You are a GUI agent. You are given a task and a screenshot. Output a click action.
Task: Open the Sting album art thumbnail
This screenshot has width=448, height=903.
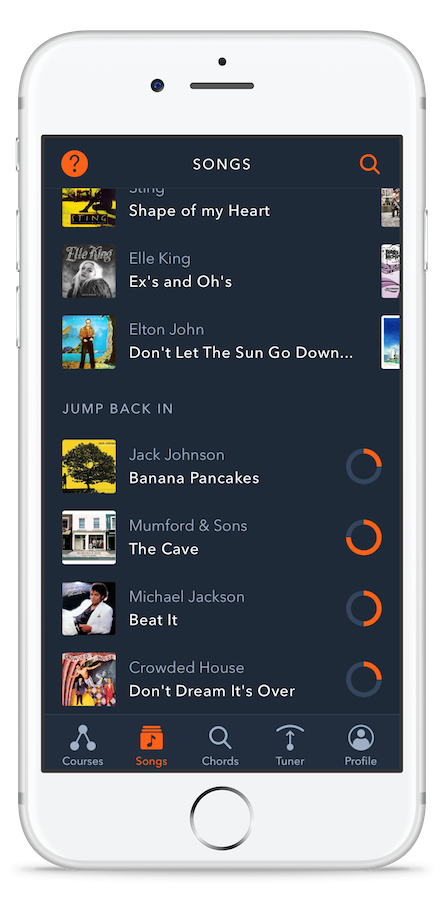click(89, 207)
